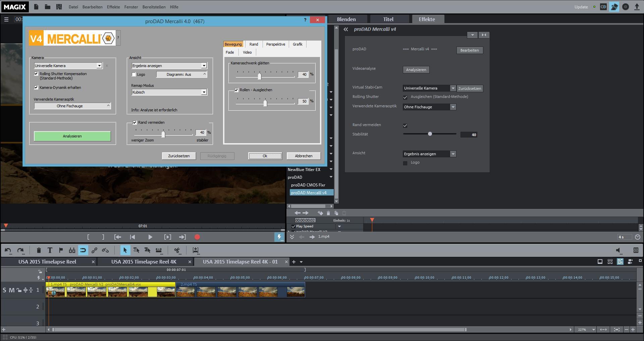Viewport: 644px width, 341px height.
Task: Click the insert mode icon with plus
Action: (x=196, y=250)
